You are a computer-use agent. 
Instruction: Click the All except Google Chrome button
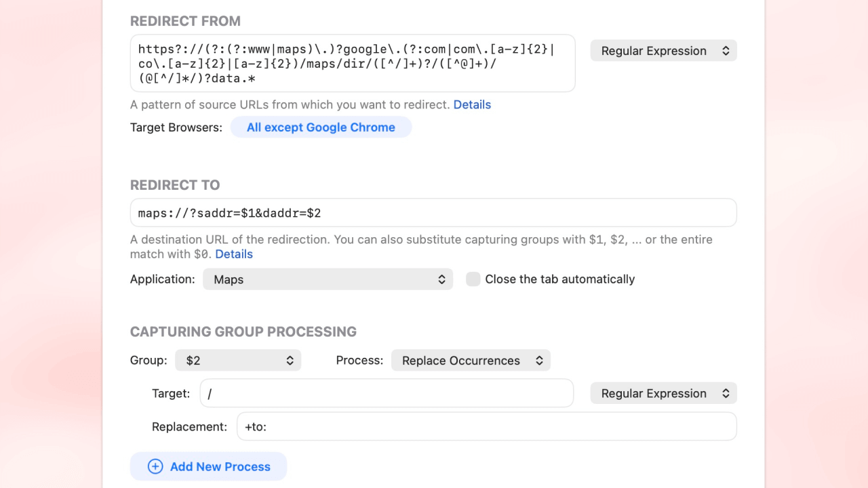pyautogui.click(x=321, y=127)
